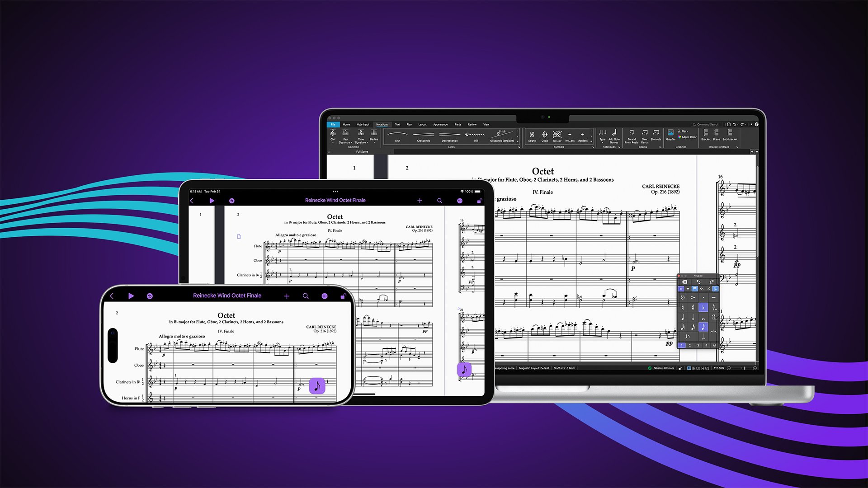Select All voices on the Keypad
The height and width of the screenshot is (488, 868).
pyautogui.click(x=714, y=345)
